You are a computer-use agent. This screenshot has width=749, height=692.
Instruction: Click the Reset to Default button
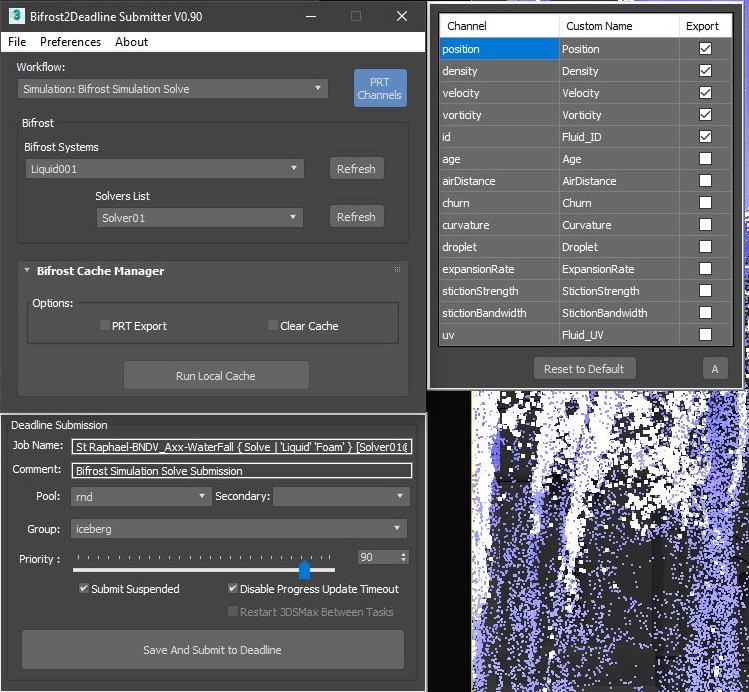[x=585, y=369]
